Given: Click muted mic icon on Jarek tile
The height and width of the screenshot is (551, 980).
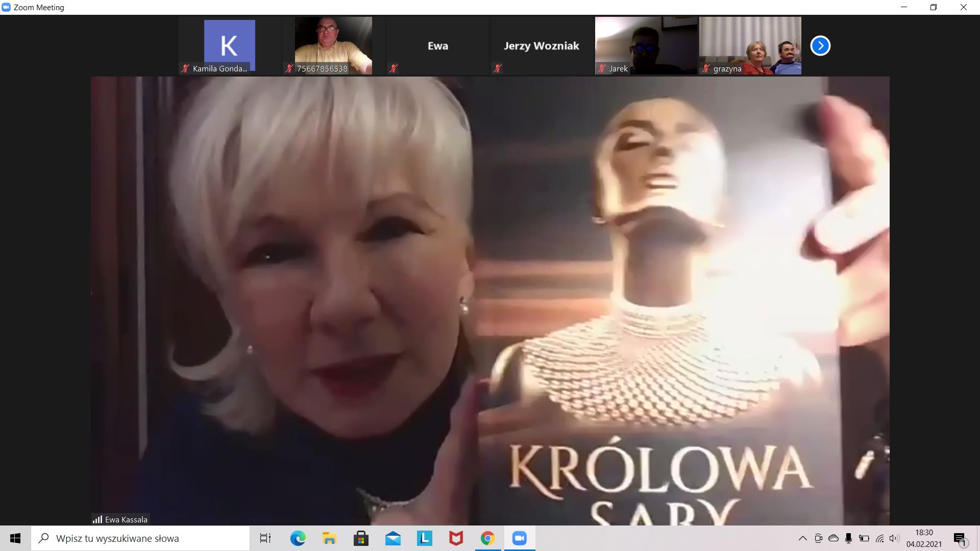Looking at the screenshot, I should click(x=602, y=68).
